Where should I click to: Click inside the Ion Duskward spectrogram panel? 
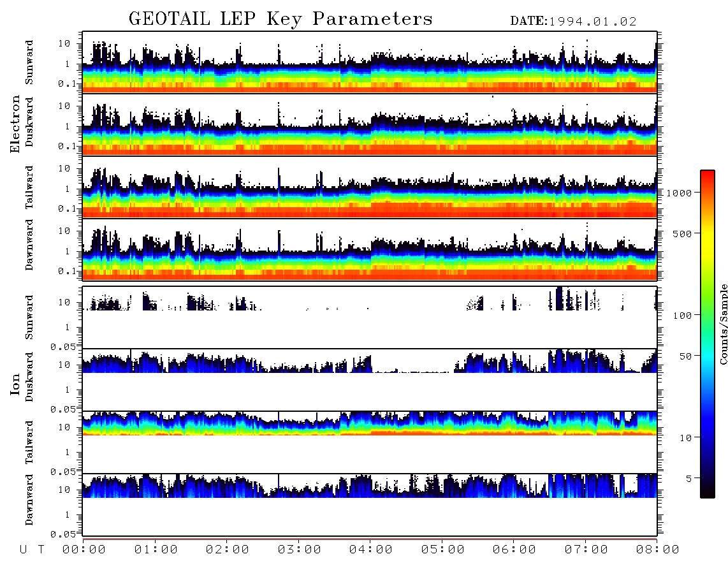click(370, 379)
